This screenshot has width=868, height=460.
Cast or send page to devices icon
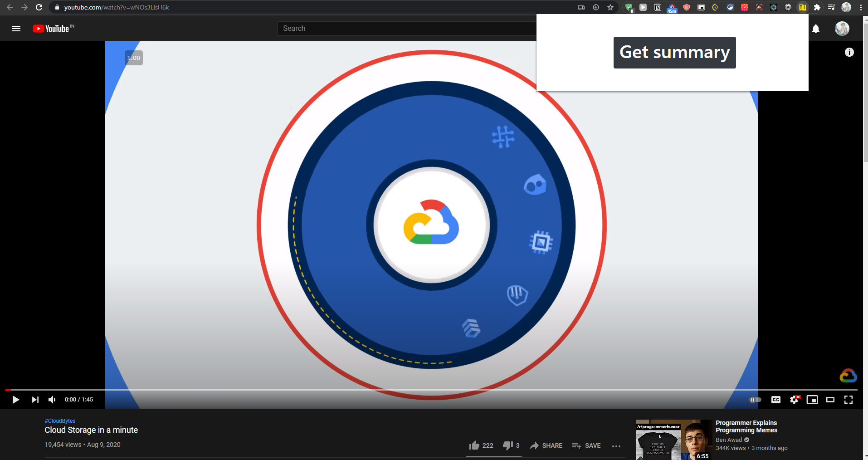coord(581,7)
